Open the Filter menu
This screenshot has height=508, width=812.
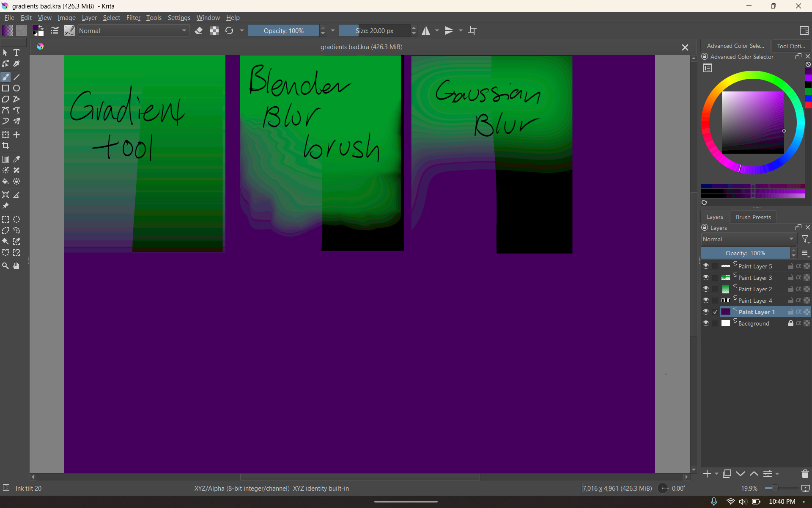[133, 18]
